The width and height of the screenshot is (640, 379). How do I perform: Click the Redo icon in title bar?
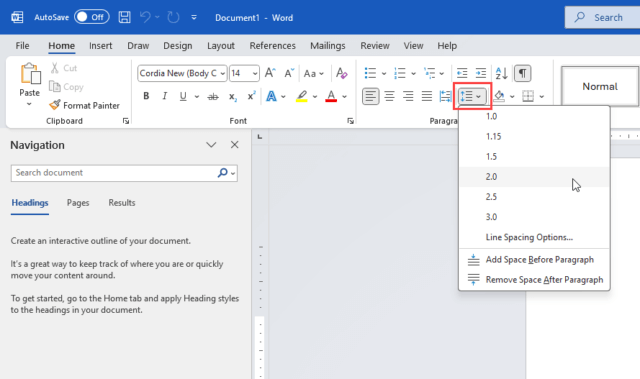click(x=173, y=17)
